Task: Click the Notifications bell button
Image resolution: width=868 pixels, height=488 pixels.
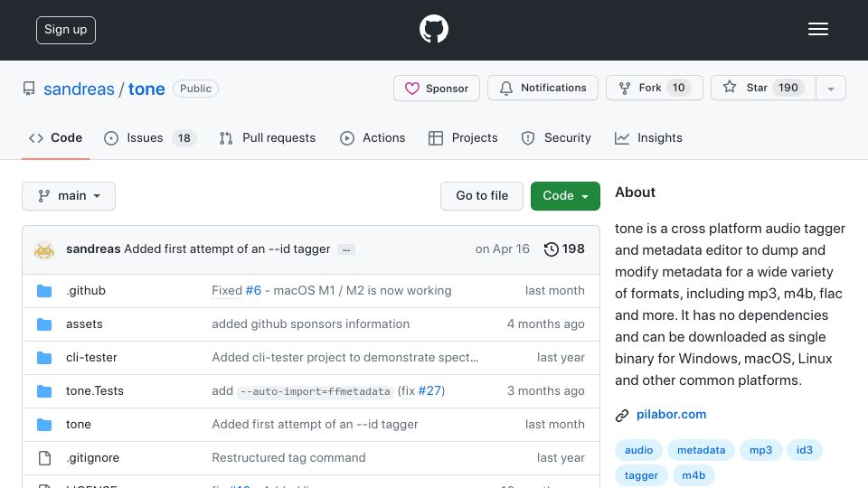Action: pyautogui.click(x=542, y=88)
